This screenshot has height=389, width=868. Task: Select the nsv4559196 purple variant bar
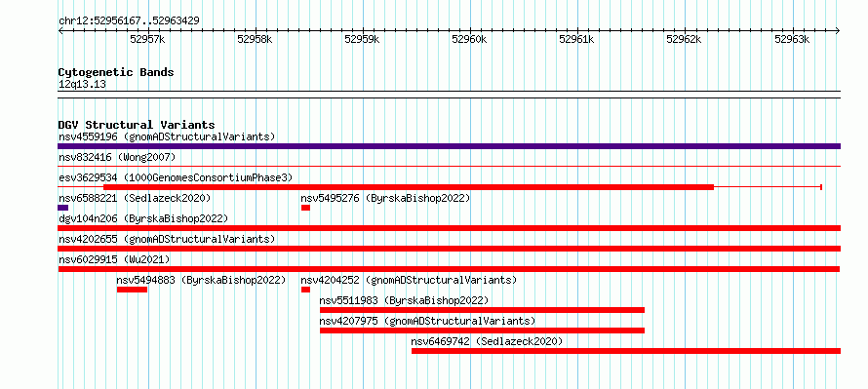449,146
